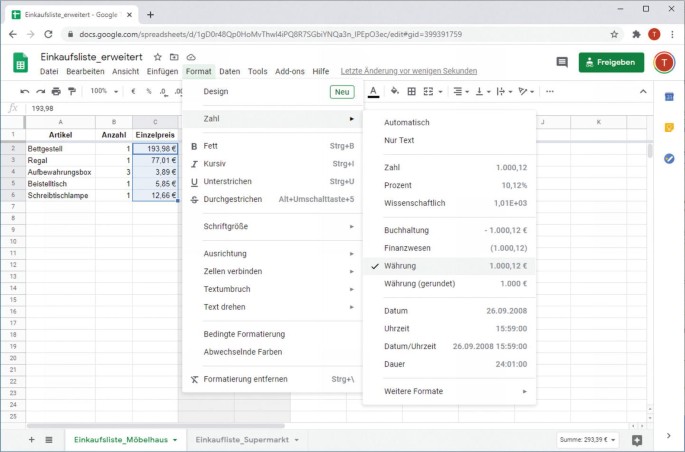Expand side panel with bottom chevron

point(669,435)
